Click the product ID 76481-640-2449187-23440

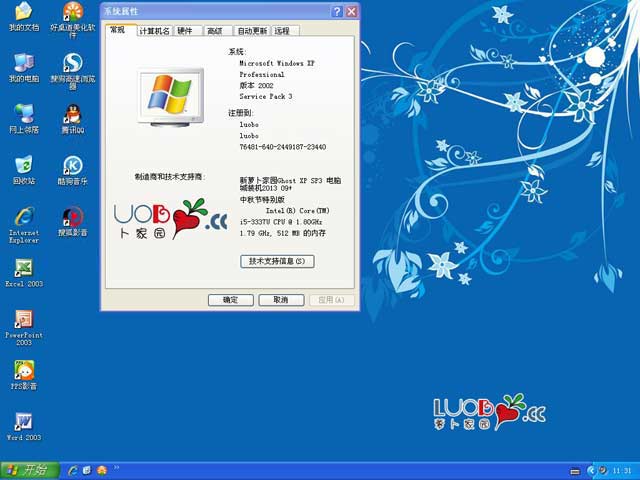click(283, 147)
